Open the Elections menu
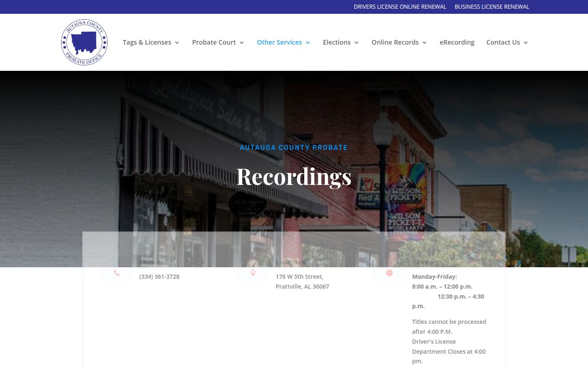This screenshot has width=588, height=368. 337,42
